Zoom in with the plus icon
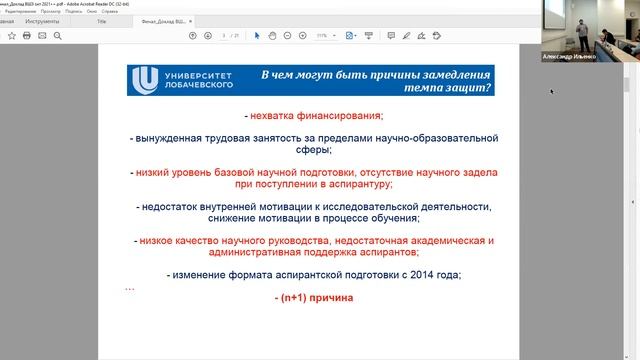This screenshot has width=640, height=360. (x=302, y=36)
